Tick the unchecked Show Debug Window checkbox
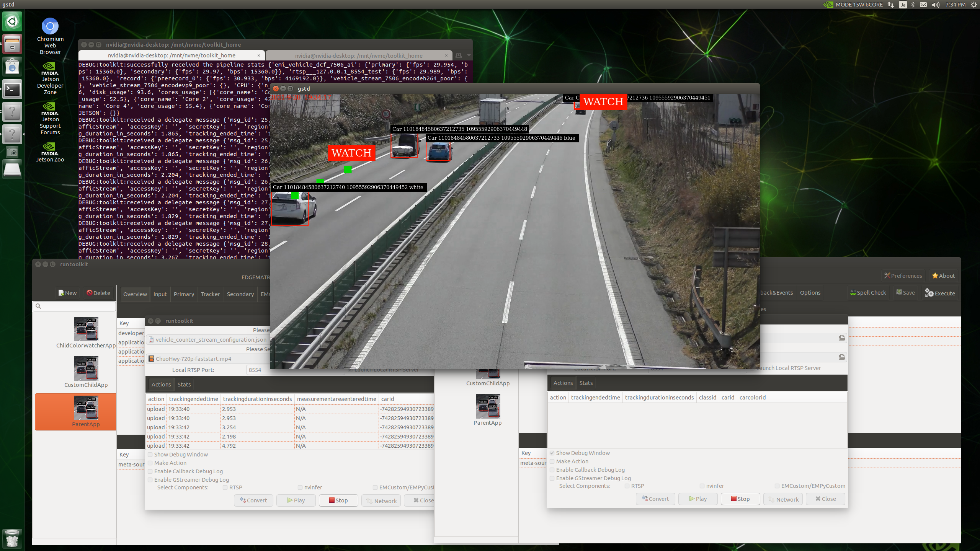Viewport: 980px width, 551px height. pos(150,455)
